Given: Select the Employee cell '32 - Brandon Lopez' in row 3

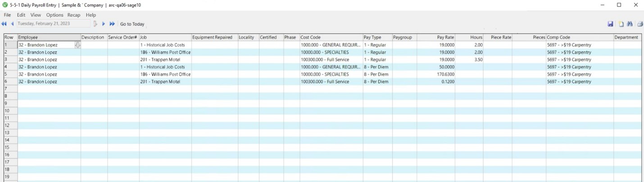Looking at the screenshot, I should [x=49, y=60].
